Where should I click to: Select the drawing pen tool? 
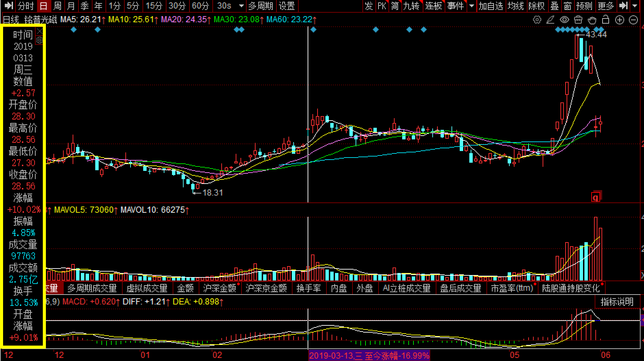click(x=550, y=20)
